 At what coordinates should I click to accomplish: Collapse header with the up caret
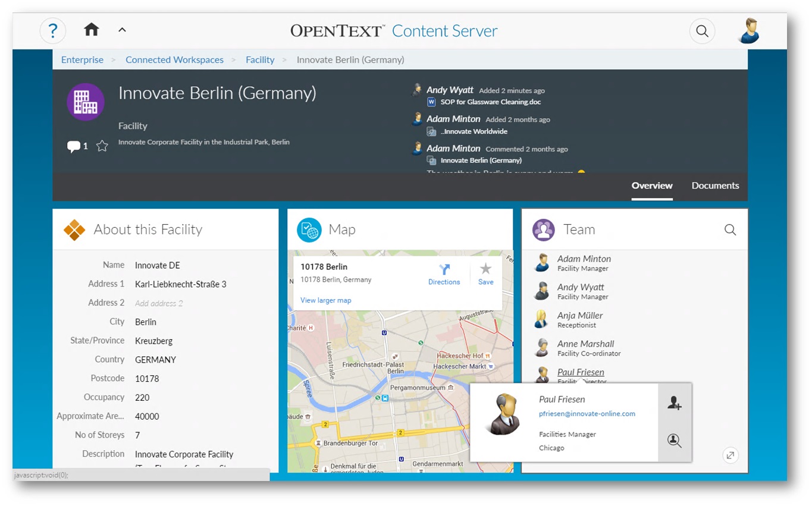(122, 29)
